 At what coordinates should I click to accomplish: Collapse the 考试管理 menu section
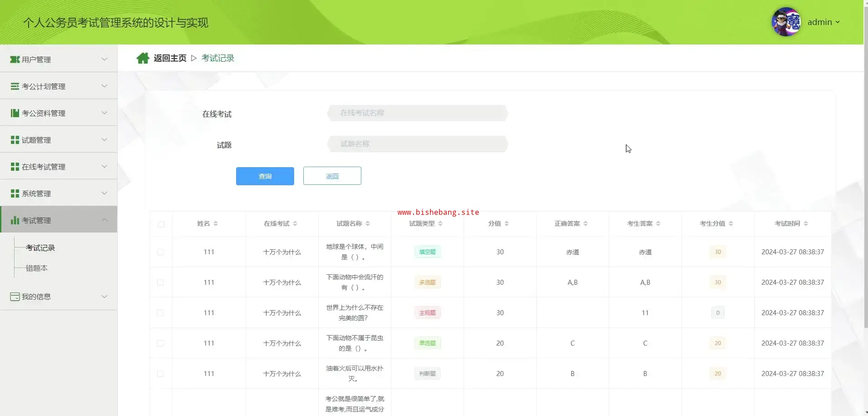coord(104,220)
